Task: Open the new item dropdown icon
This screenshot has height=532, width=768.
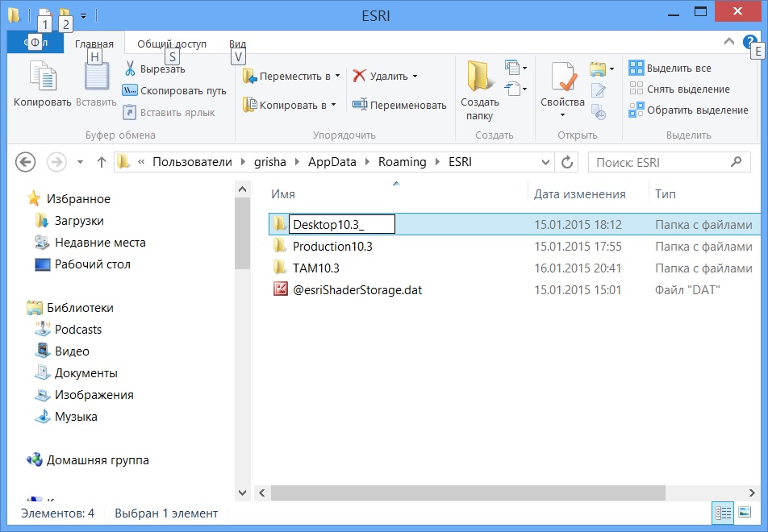Action: pos(515,68)
